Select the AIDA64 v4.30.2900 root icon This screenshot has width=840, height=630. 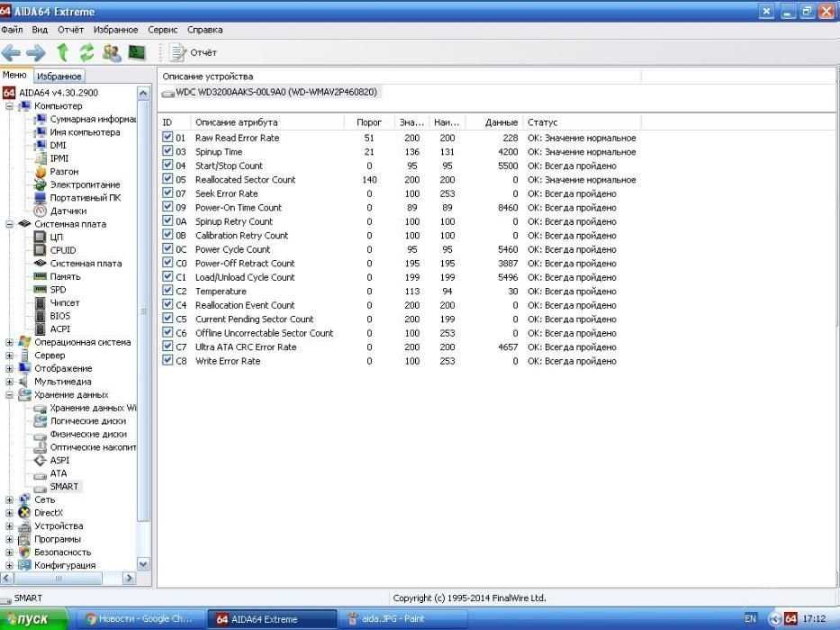click(9, 93)
